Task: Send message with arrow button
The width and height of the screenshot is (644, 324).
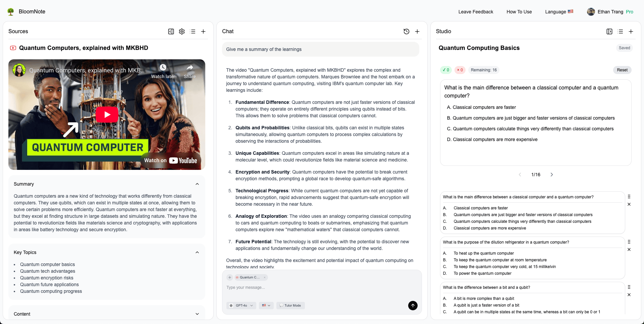Action: point(413,306)
